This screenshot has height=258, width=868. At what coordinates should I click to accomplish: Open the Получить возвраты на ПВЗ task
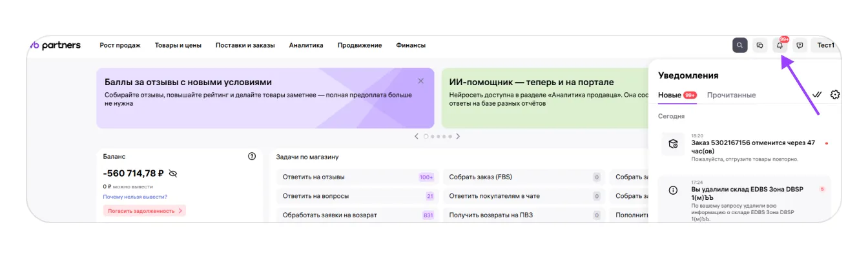coord(524,215)
